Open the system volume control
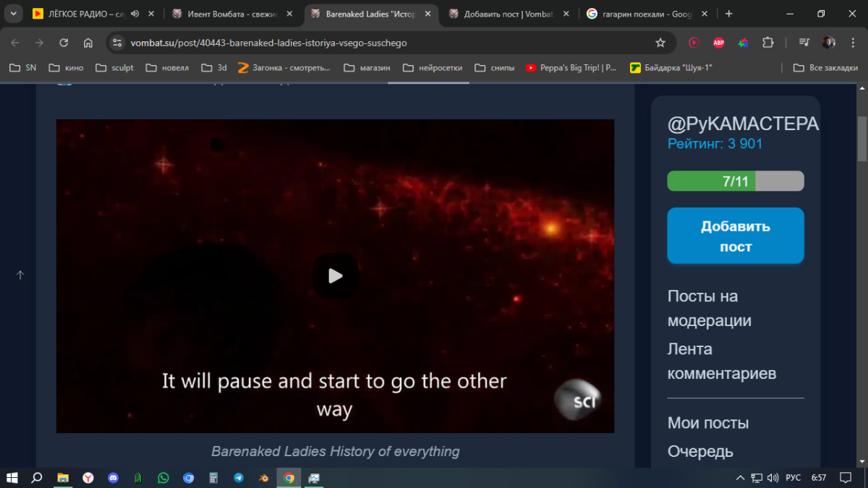 773,478
